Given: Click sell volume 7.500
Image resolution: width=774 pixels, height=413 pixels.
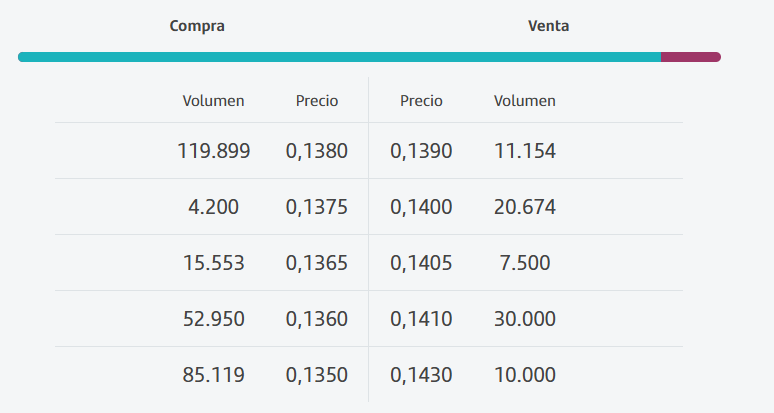Looking at the screenshot, I should coord(525,263).
